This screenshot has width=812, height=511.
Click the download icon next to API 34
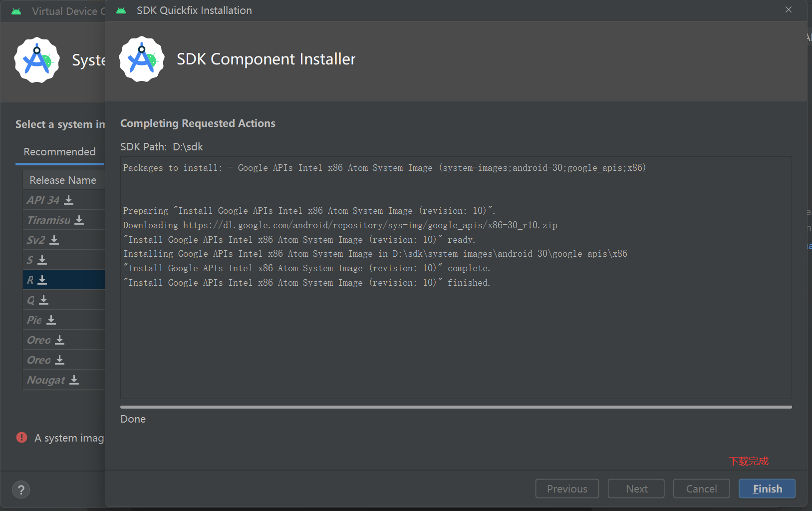69,200
